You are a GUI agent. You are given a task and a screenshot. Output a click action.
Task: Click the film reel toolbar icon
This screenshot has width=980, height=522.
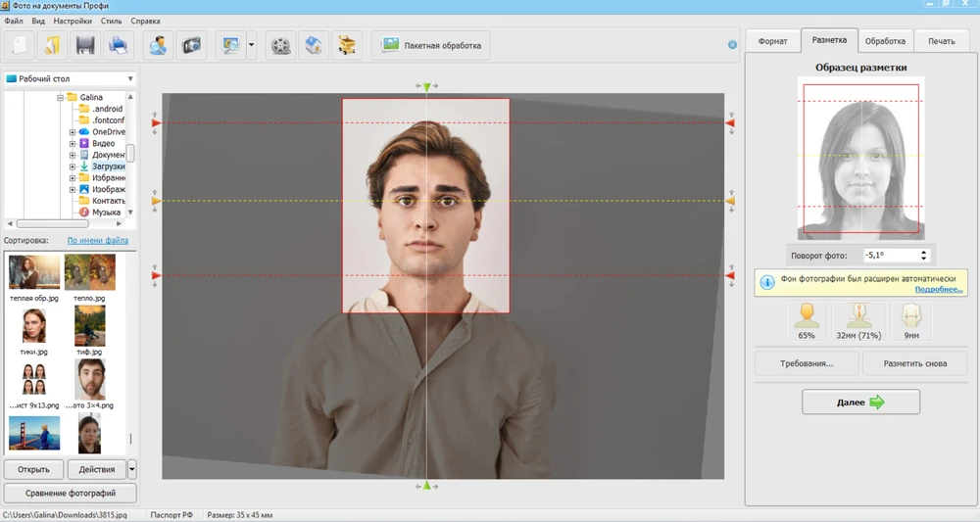[x=281, y=45]
